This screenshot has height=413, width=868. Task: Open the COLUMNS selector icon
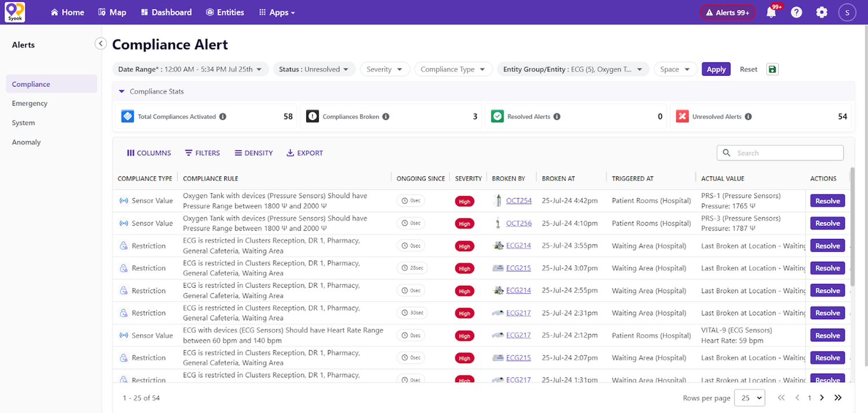click(x=130, y=152)
